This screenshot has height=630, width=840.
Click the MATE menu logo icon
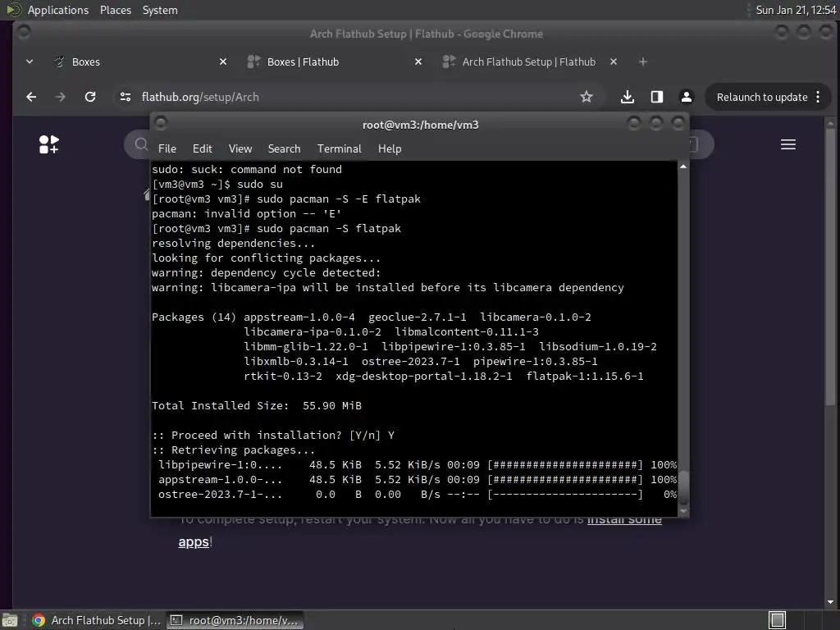coord(14,10)
